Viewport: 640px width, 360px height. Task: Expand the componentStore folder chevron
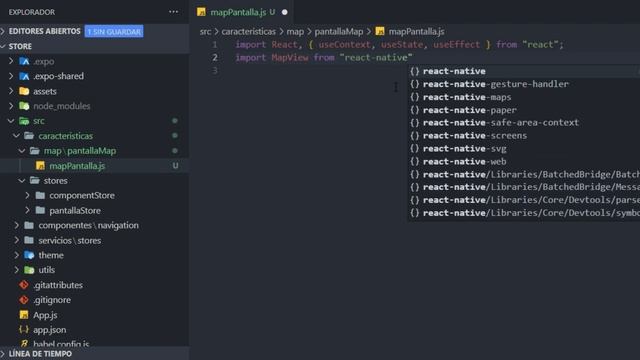[27, 196]
